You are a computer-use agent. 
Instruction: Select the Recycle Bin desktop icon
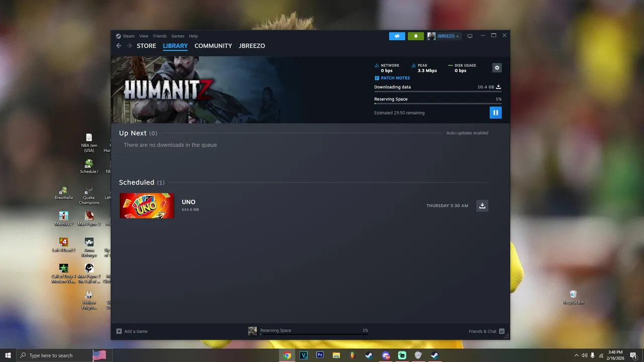coord(574,298)
